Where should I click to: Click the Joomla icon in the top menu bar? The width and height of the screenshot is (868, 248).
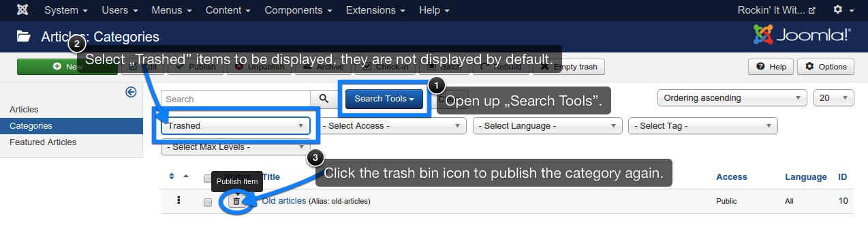(x=23, y=10)
